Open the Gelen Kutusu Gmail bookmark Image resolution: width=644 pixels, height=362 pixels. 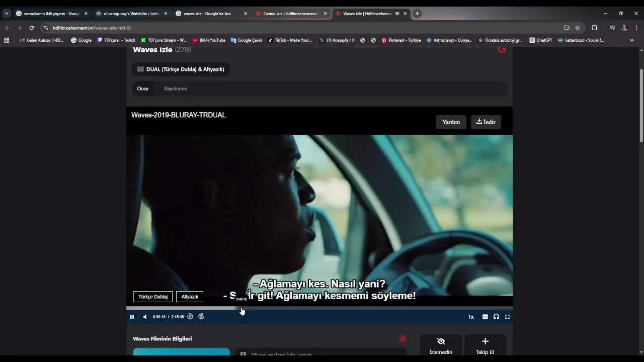(x=41, y=40)
